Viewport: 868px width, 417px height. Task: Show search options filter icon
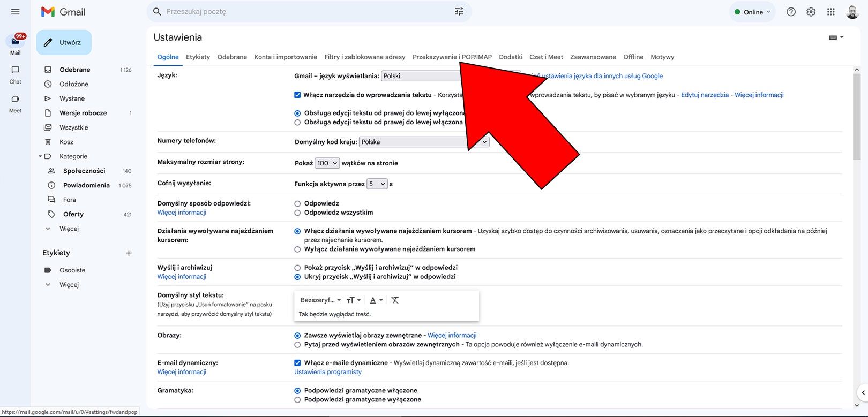[459, 11]
